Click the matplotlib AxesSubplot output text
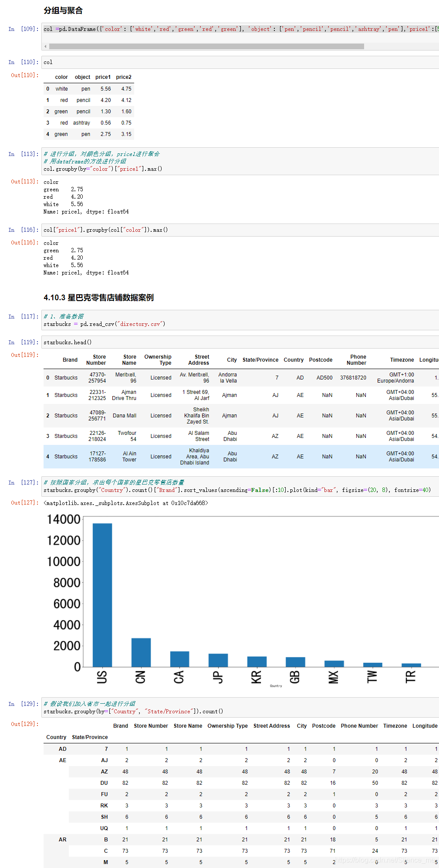Viewport: 439px width, 868px height. [x=126, y=503]
